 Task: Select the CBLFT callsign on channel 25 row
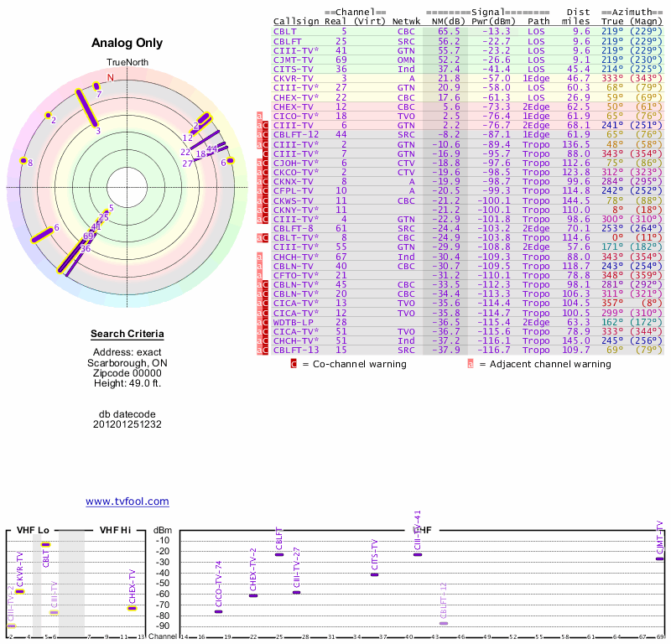point(288,41)
